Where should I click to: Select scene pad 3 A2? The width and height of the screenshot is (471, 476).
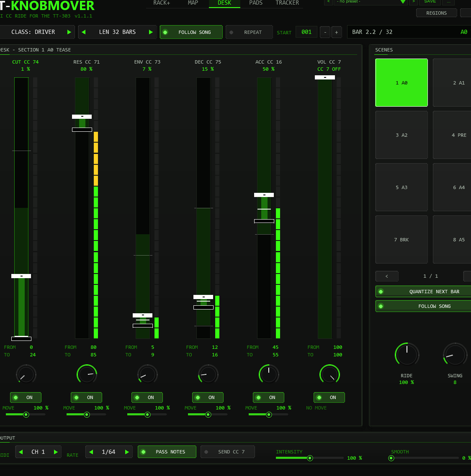tap(402, 135)
